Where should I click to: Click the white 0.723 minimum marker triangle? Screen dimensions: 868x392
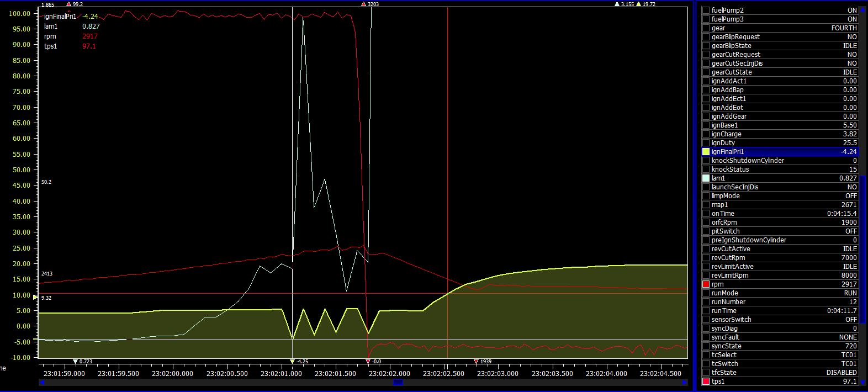click(76, 361)
